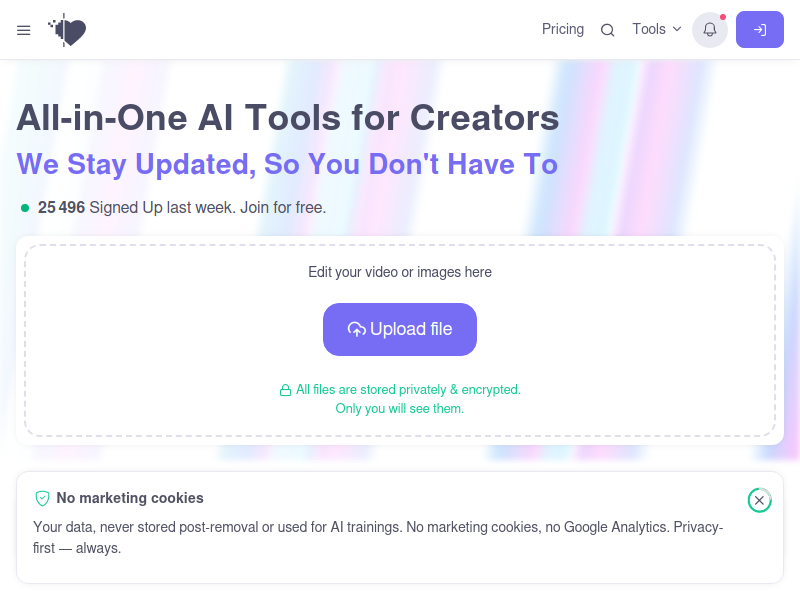Click the cloud upload icon
This screenshot has width=800, height=600.
pyautogui.click(x=357, y=330)
